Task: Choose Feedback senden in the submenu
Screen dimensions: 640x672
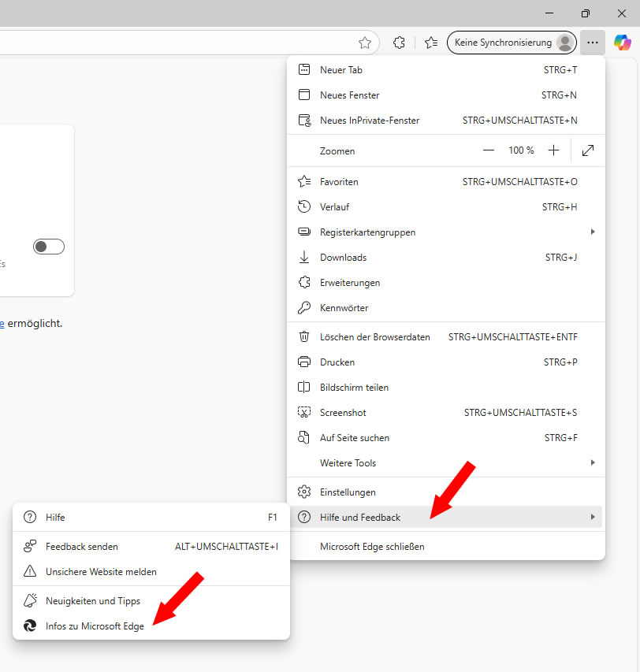Action: 151,547
